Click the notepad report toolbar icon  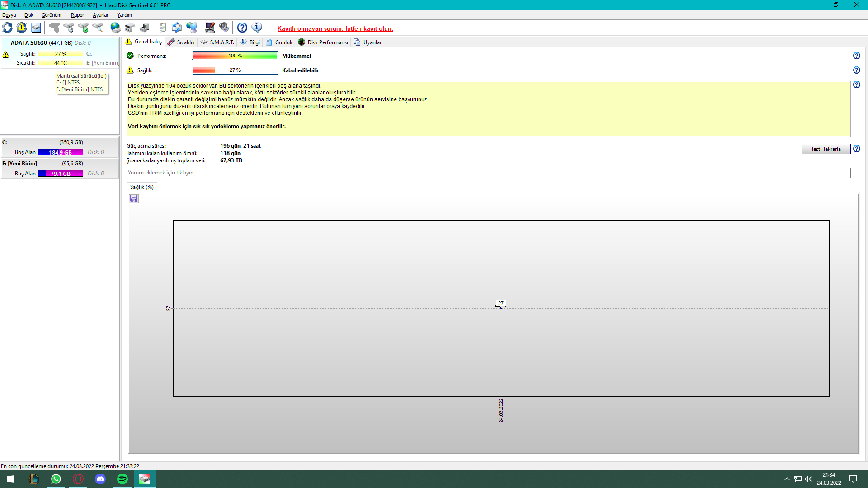click(163, 28)
